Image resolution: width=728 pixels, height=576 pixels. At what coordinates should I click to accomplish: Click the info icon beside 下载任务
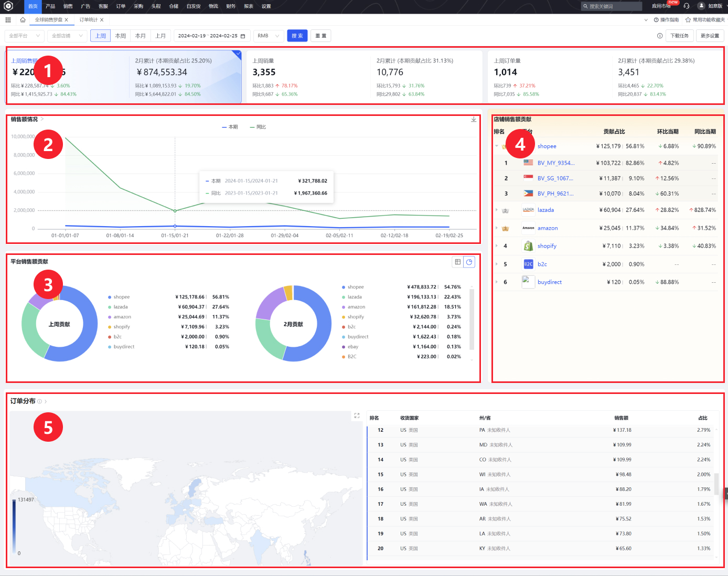click(660, 36)
